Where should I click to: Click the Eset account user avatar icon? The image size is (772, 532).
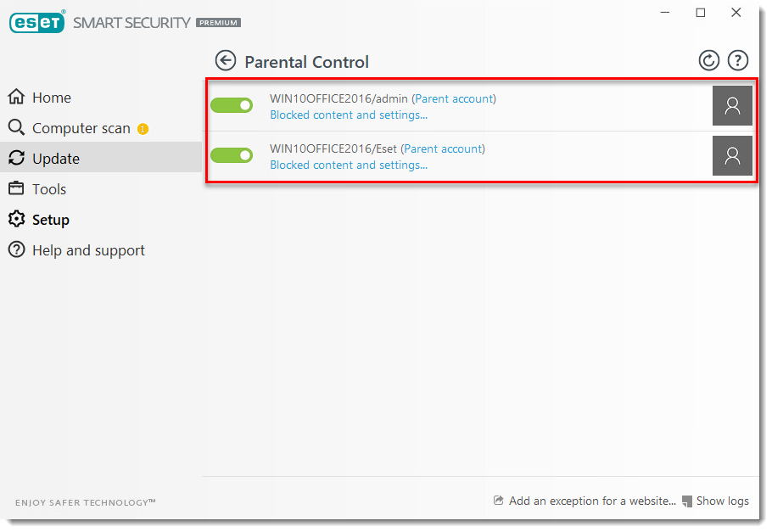click(x=732, y=156)
